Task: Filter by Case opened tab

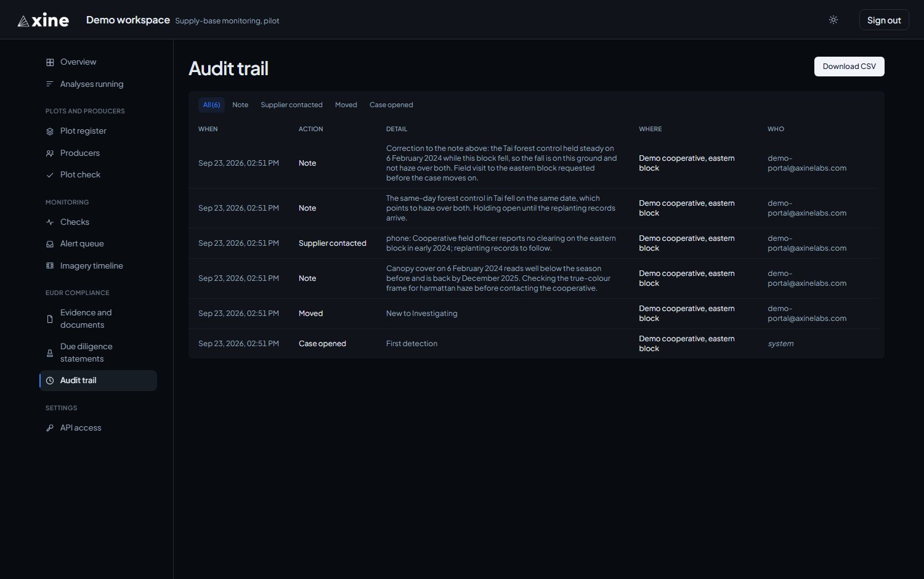Action: coord(391,105)
